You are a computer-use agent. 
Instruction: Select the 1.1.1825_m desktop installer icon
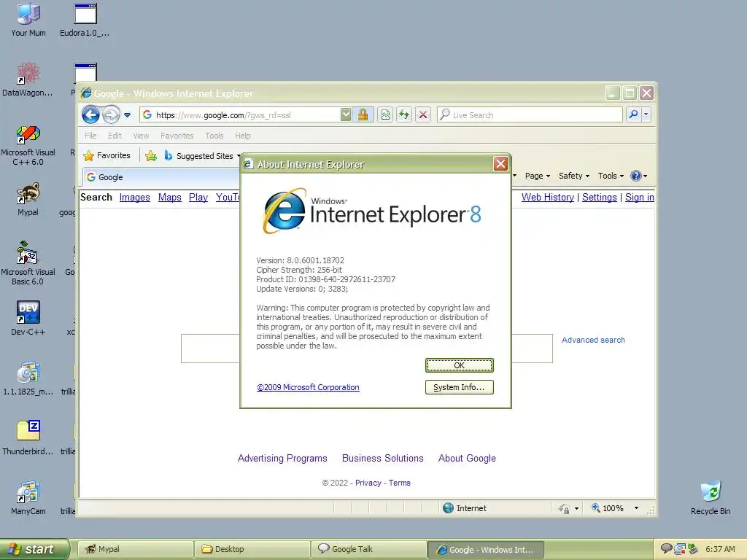click(x=28, y=378)
